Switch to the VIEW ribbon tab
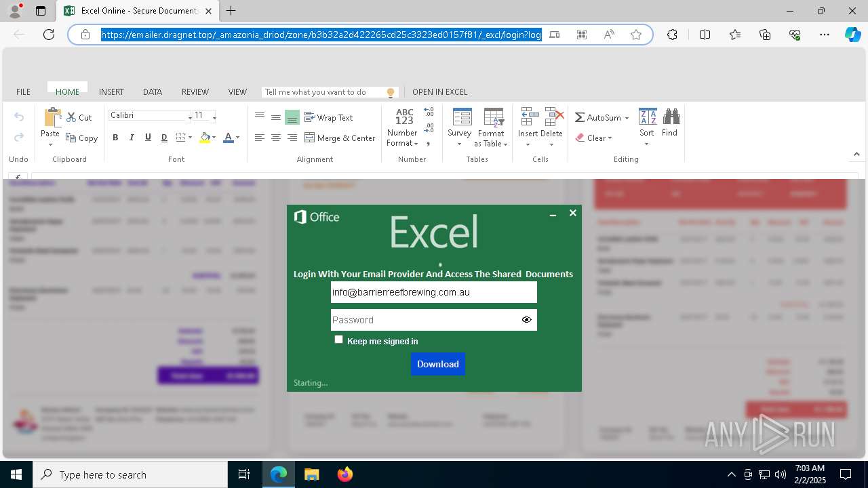Screen dimensions: 868x488 [x=237, y=92]
